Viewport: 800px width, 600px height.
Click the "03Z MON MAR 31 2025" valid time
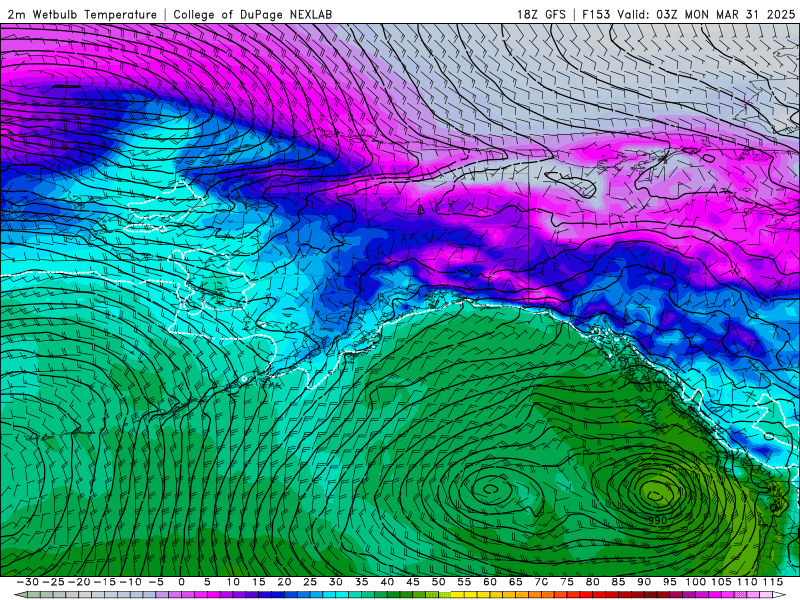726,15
